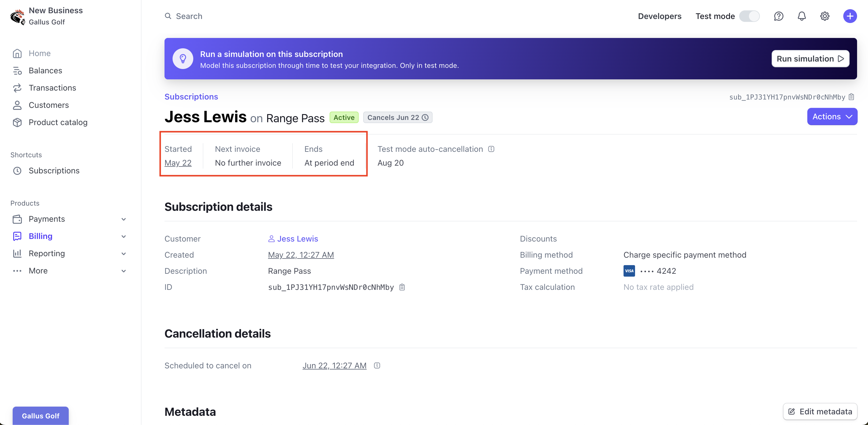Click the Search input field
Viewport: 868px width, 425px height.
coord(189,16)
